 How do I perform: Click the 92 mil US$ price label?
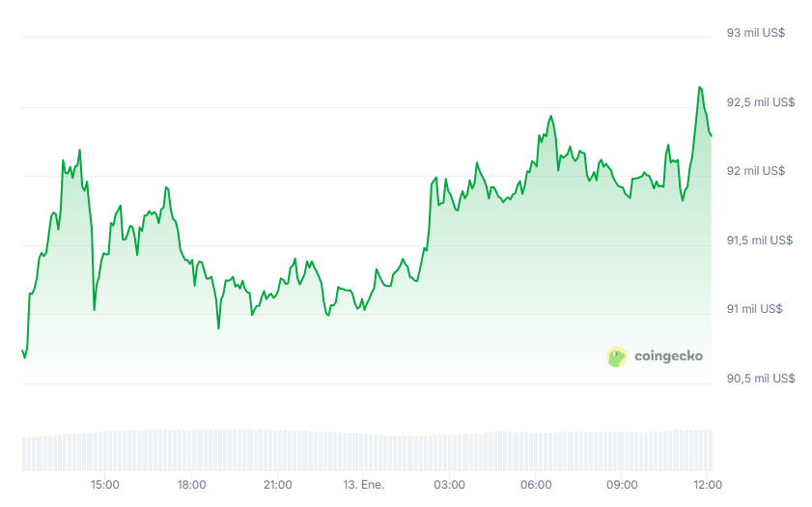click(x=755, y=171)
